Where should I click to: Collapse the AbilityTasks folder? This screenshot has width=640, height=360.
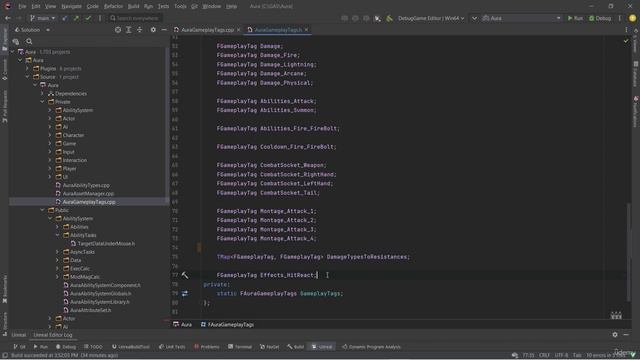tap(58, 235)
